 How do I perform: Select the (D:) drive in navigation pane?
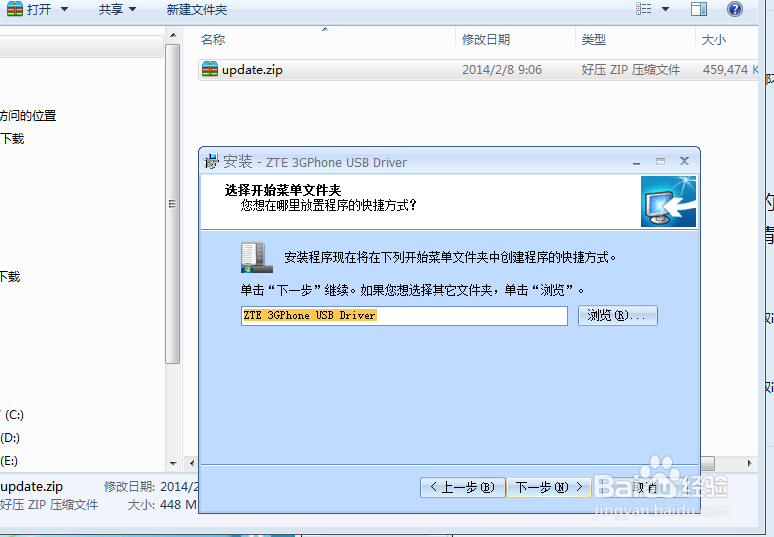click(x=10, y=438)
